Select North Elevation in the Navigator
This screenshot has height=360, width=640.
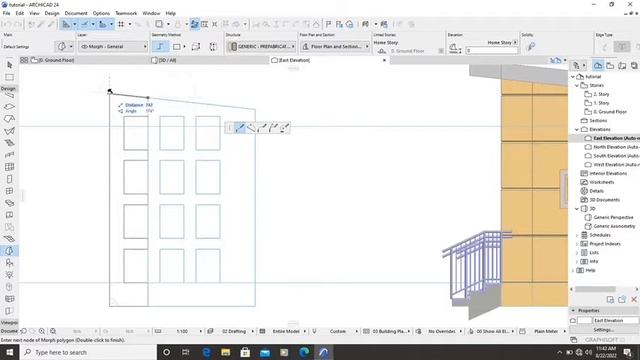click(x=612, y=147)
